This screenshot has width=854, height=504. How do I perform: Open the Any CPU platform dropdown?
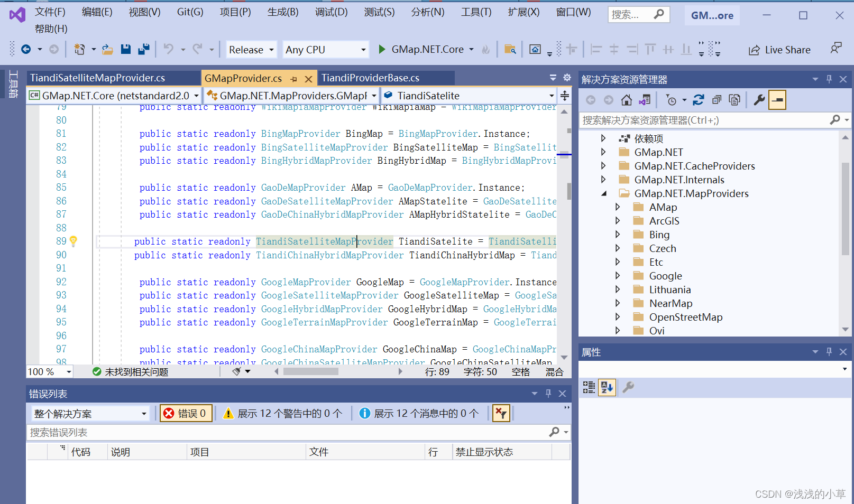[x=326, y=50]
